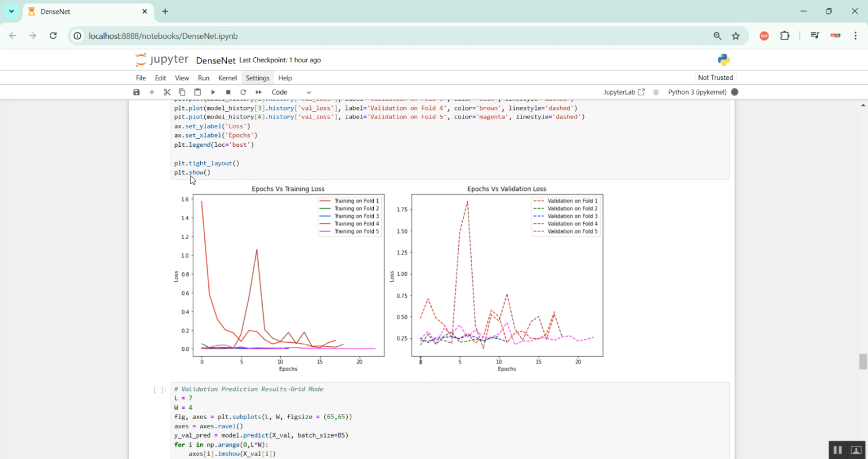The image size is (868, 459).
Task: Click the Not Trusted button
Action: (x=715, y=77)
